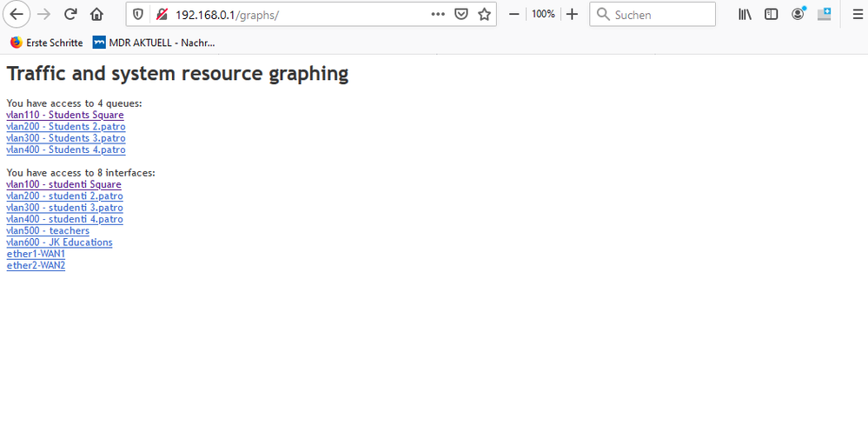Reload the current page

click(70, 15)
